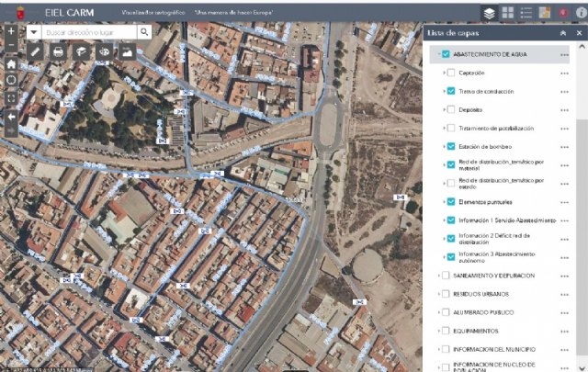Click the address search input field
The width and height of the screenshot is (588, 372).
pos(89,31)
